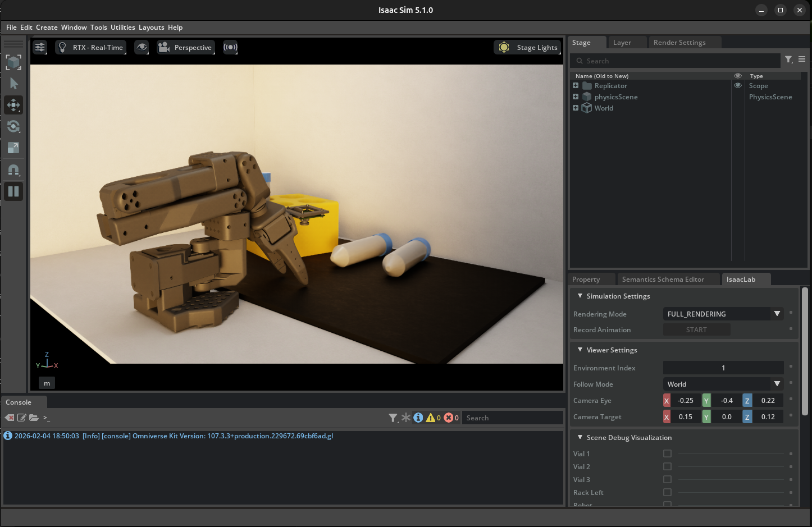Click the Stage filter funnel icon
The height and width of the screenshot is (527, 812).
pos(788,59)
